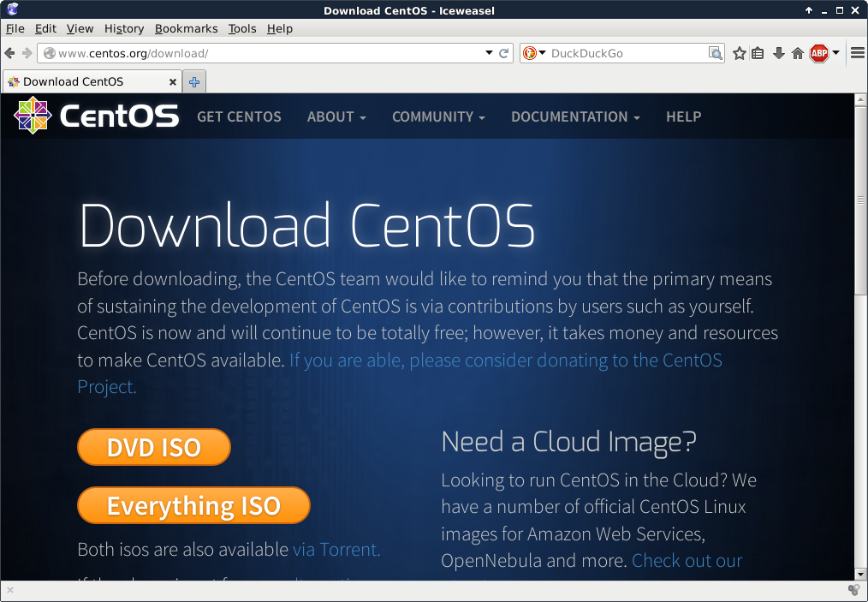Click the browser Back arrow
Screen dimensions: 868x602
(9, 53)
